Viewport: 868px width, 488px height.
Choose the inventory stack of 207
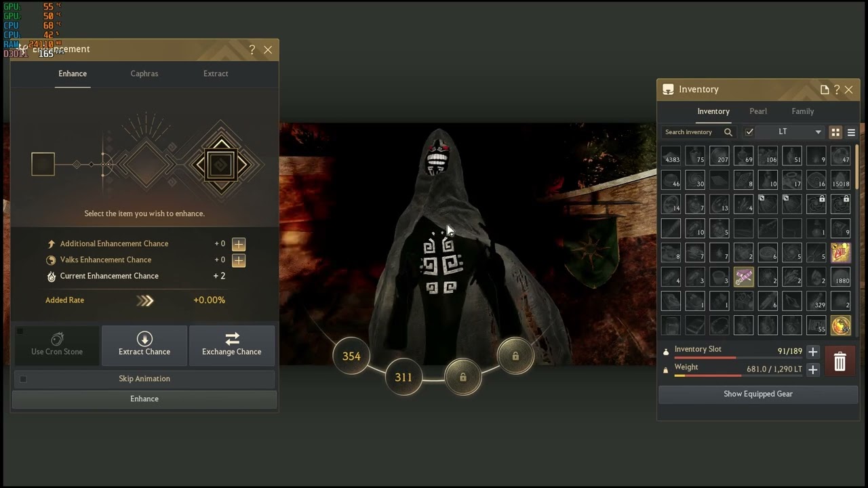719,156
